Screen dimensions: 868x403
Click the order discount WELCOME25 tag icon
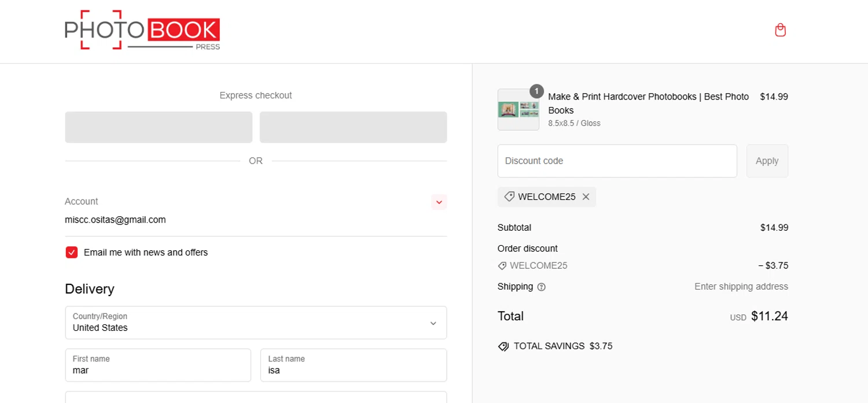tap(502, 266)
